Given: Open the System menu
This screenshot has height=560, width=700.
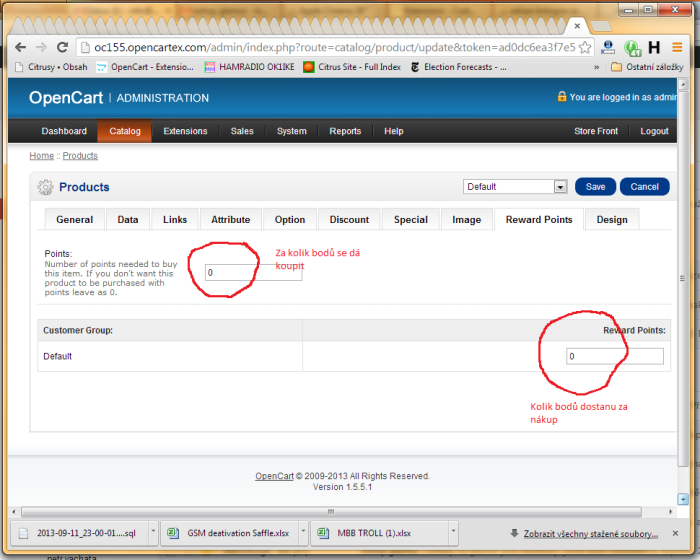Looking at the screenshot, I should (292, 131).
